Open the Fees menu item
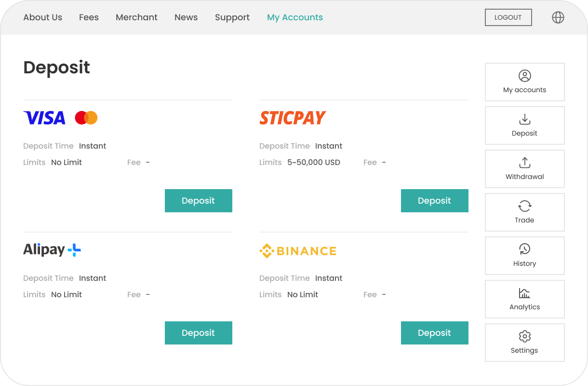Image resolution: width=588 pixels, height=386 pixels. (x=89, y=17)
